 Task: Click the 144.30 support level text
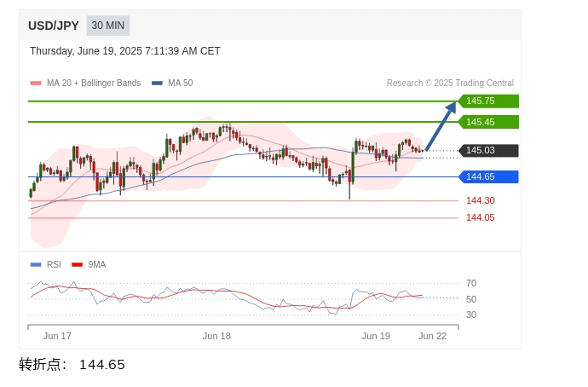(x=481, y=200)
